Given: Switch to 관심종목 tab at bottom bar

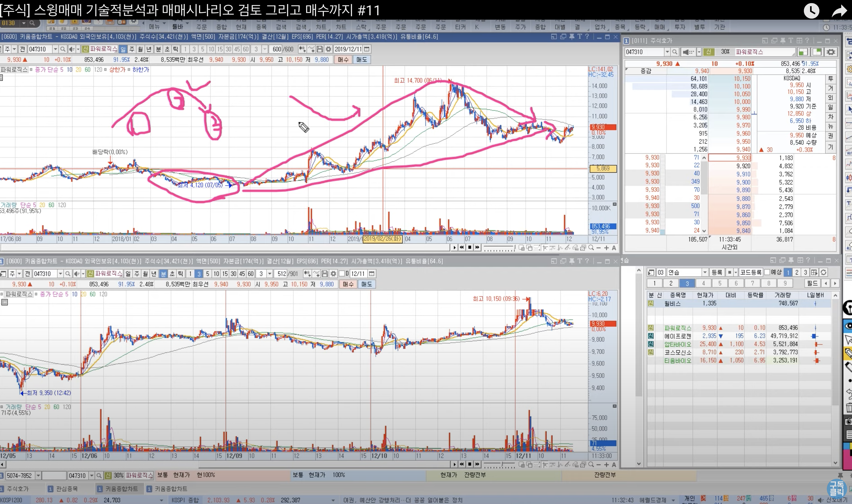Looking at the screenshot, I should [67, 489].
